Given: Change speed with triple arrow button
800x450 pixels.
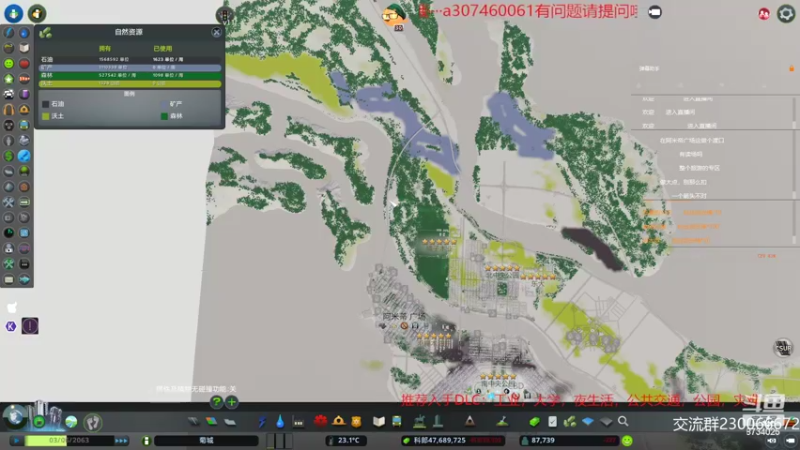Looking at the screenshot, I should 121,440.
